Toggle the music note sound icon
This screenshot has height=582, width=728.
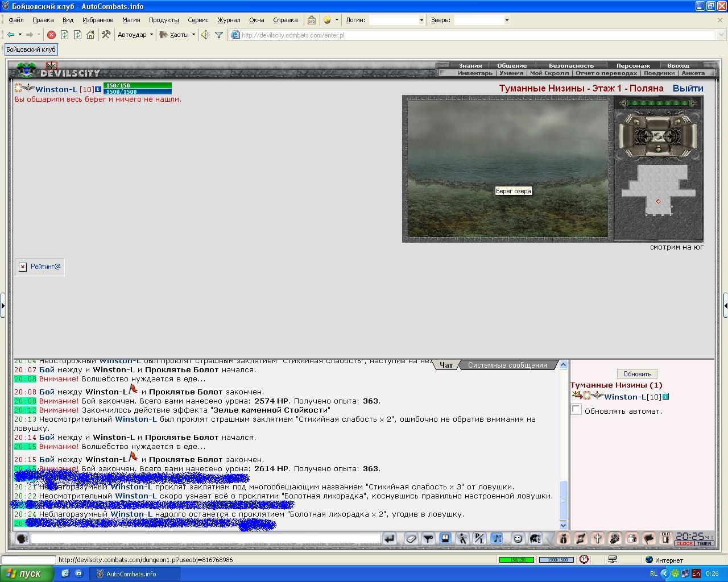coord(497,538)
